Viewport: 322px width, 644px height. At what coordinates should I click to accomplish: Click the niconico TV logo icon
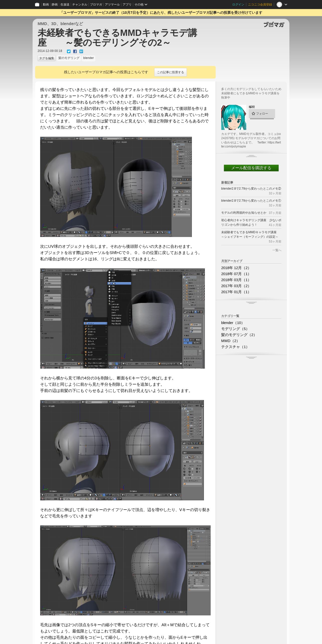(x=37, y=5)
